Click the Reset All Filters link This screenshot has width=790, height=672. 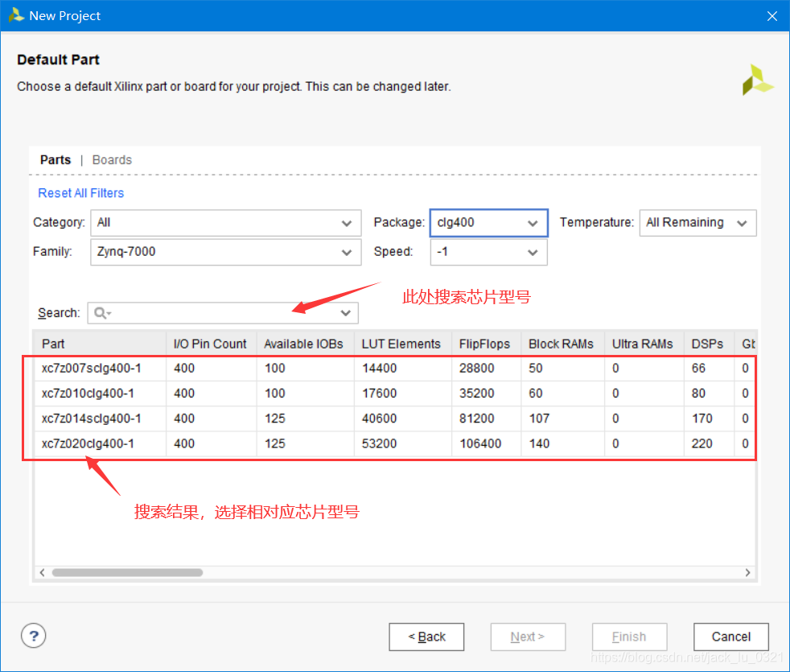(81, 193)
